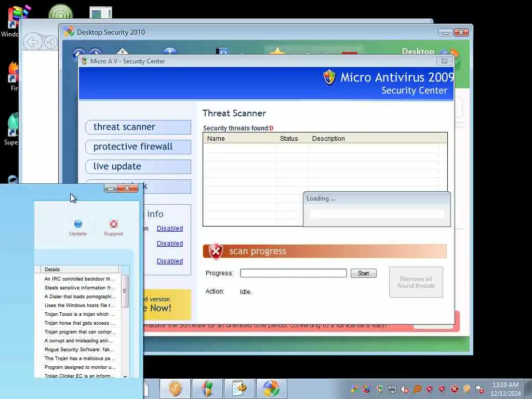Select 'Rogue Security Software: fak...' row
The image size is (532, 399).
(x=79, y=349)
